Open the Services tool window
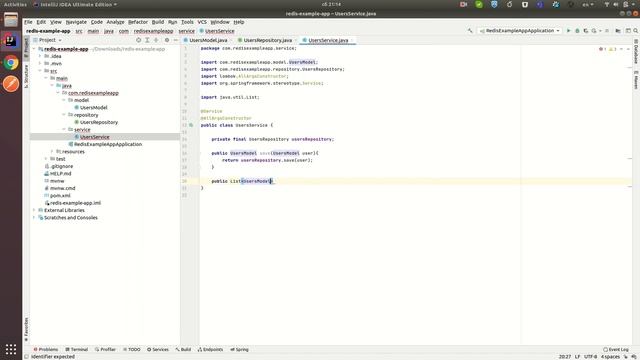This screenshot has width=640, height=360. 158,350
